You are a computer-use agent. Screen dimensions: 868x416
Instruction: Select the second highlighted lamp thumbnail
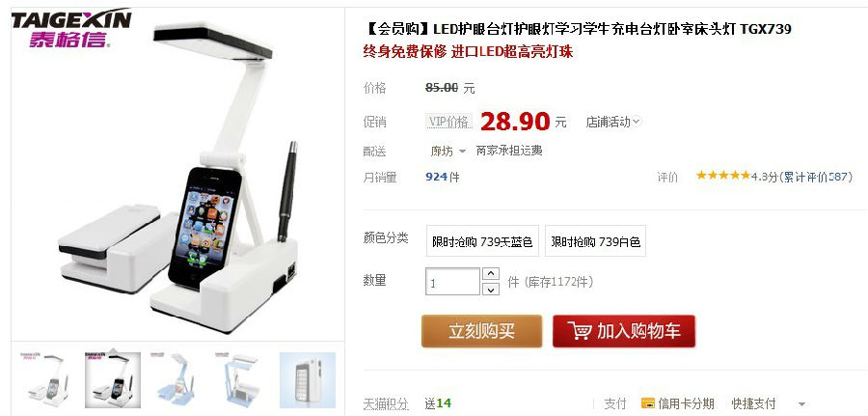(113, 380)
